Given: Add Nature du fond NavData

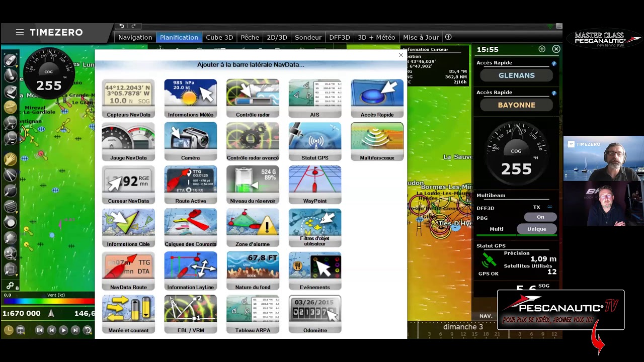Looking at the screenshot, I should point(253,271).
